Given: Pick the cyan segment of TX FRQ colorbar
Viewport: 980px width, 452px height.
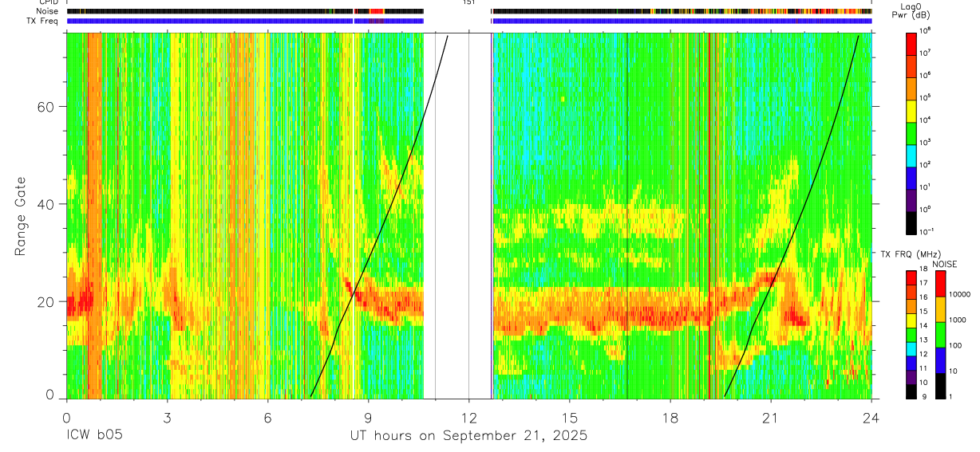Looking at the screenshot, I should point(911,348).
